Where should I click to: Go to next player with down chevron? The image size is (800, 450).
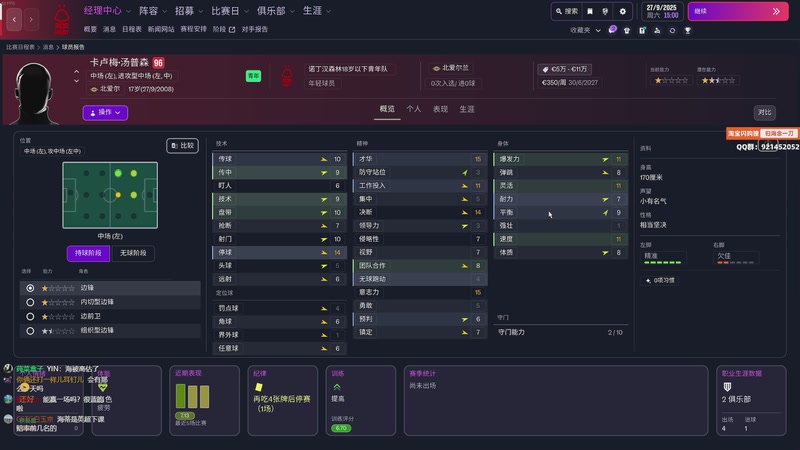77,81
